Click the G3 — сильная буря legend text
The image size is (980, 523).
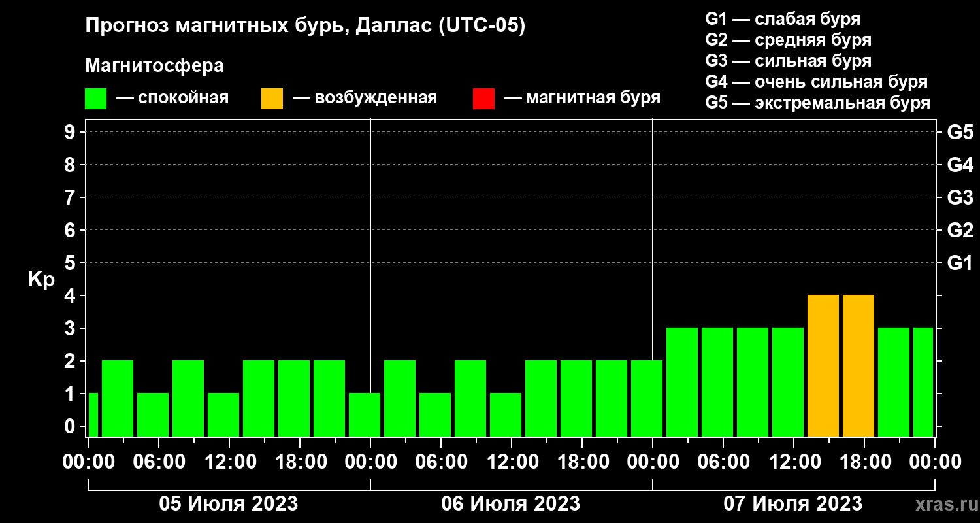[x=789, y=61]
